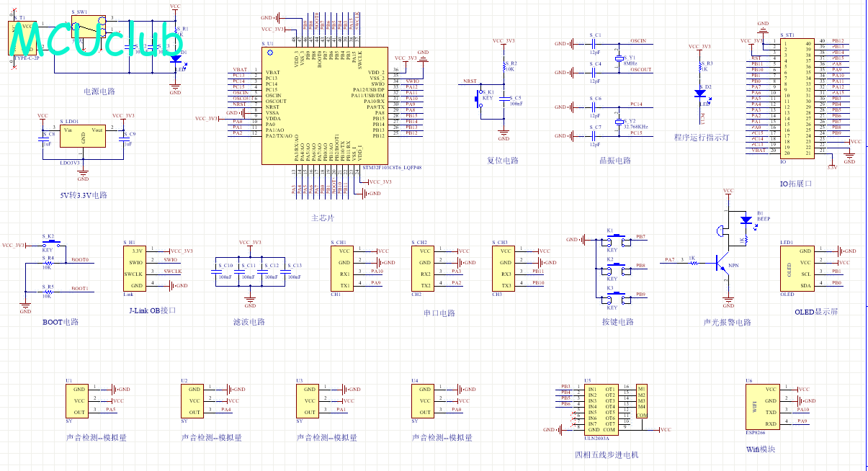Click the 复位电路 label
Image resolution: width=868 pixels, height=471 pixels.
tap(503, 161)
